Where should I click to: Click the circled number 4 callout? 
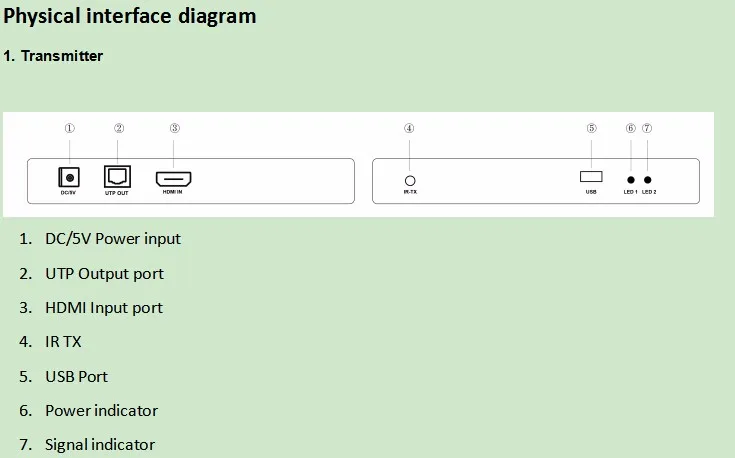coord(409,128)
